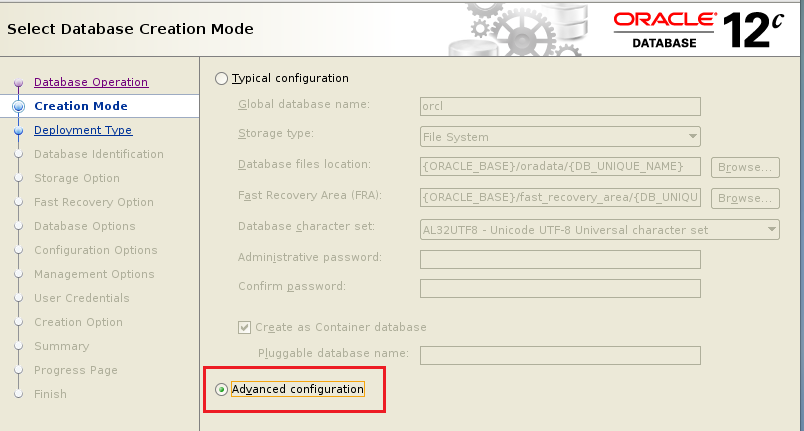Click the Oracle Database 12c logo
The width and height of the screenshot is (804, 431).
[698, 29]
